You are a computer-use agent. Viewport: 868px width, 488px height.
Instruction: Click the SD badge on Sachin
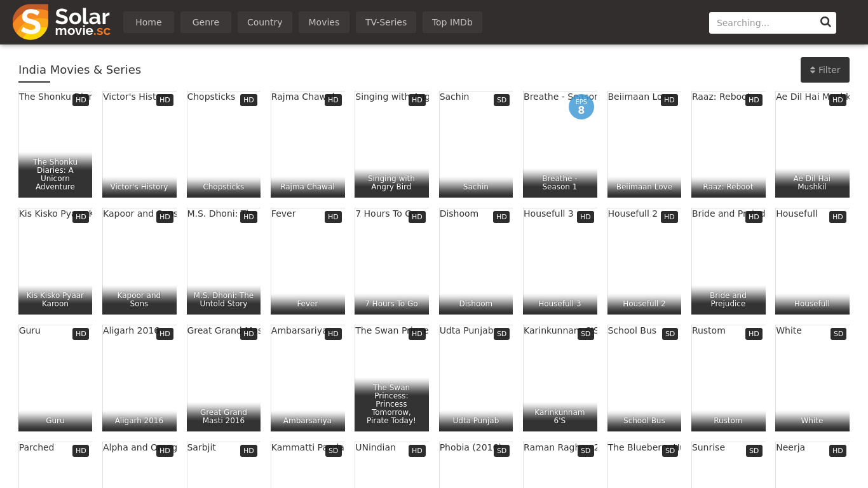[501, 100]
